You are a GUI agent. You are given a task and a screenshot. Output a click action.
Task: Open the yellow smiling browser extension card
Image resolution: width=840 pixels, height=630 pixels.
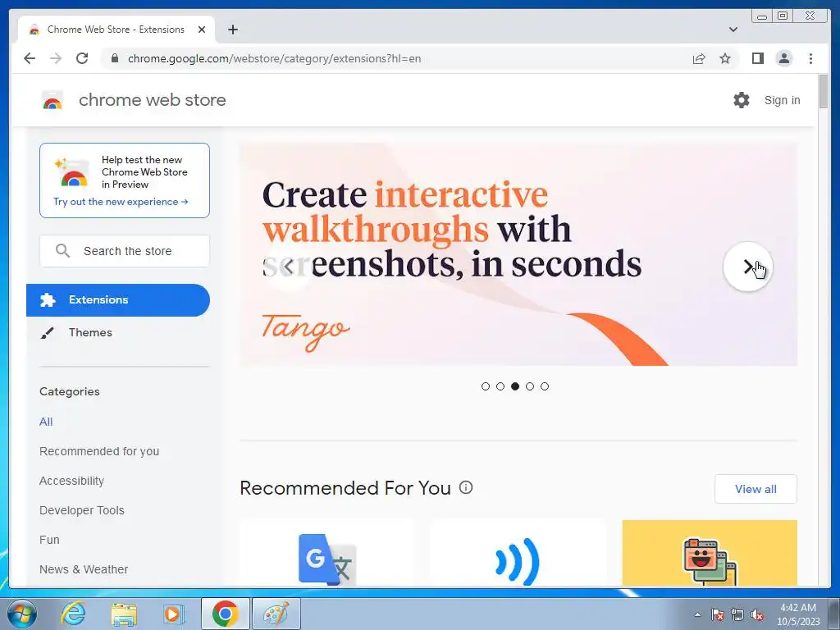tap(710, 553)
